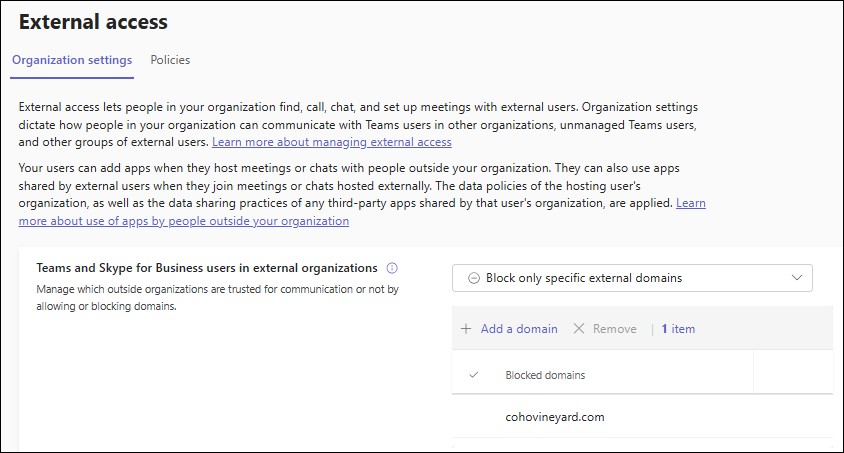Select the cohovineyard.com domain row
Screen dimensions: 844x453
point(555,417)
